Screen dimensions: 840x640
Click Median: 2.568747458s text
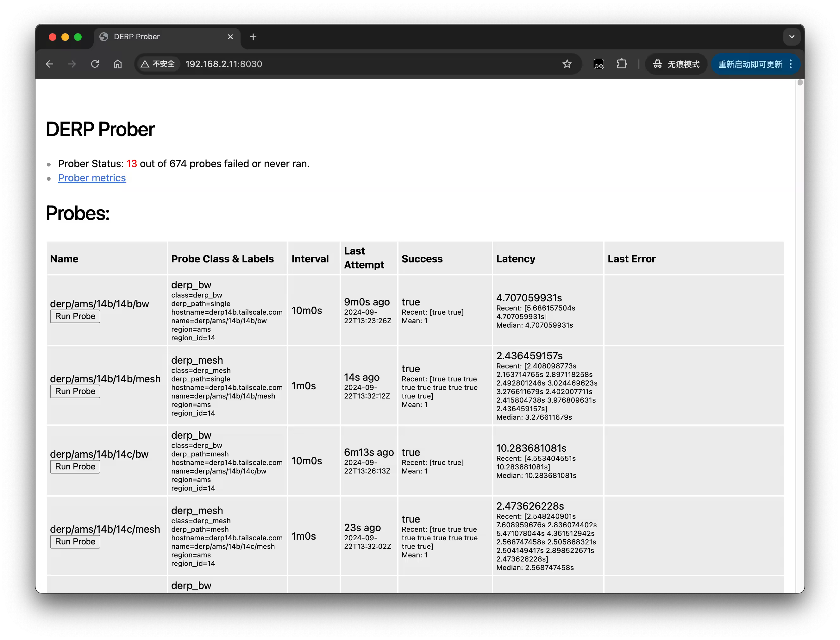coord(535,568)
